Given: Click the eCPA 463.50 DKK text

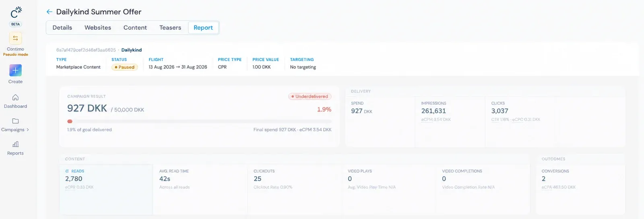Looking at the screenshot, I should (559, 187).
